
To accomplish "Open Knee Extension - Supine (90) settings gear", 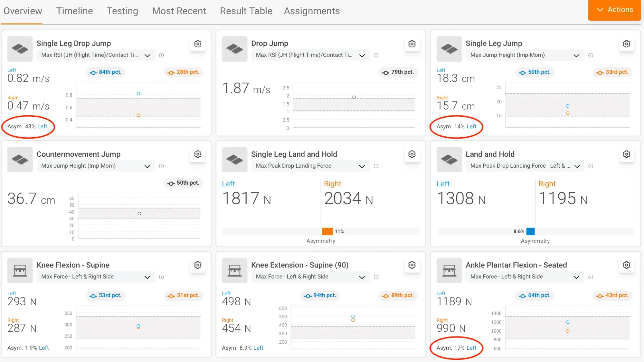I will (412, 265).
